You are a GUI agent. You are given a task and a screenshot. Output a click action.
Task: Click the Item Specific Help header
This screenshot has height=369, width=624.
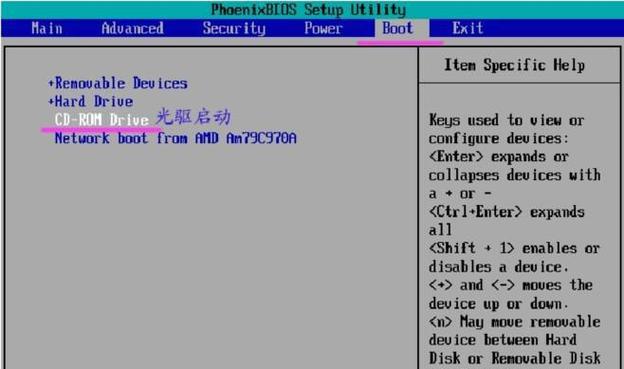515,65
